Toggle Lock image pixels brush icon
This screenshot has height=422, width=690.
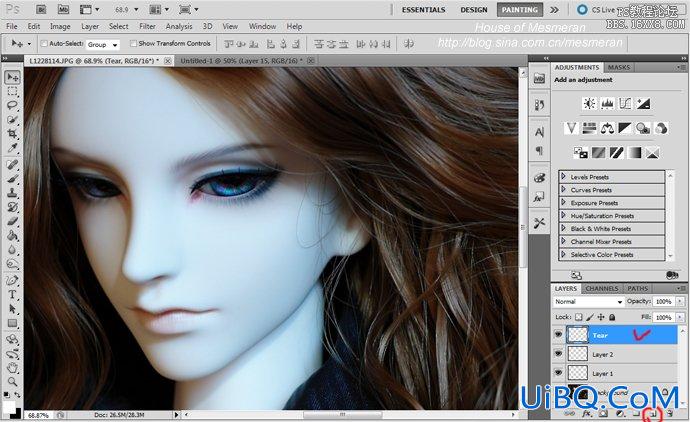pos(590,317)
